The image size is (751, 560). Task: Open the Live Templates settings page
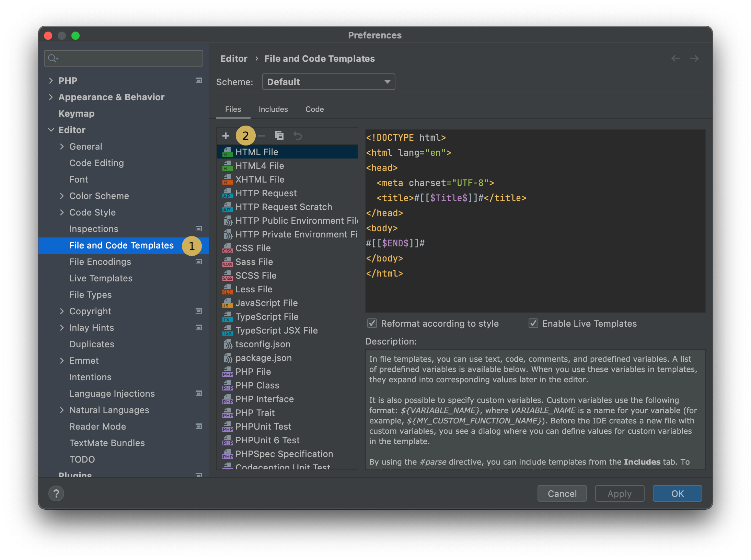pos(101,278)
